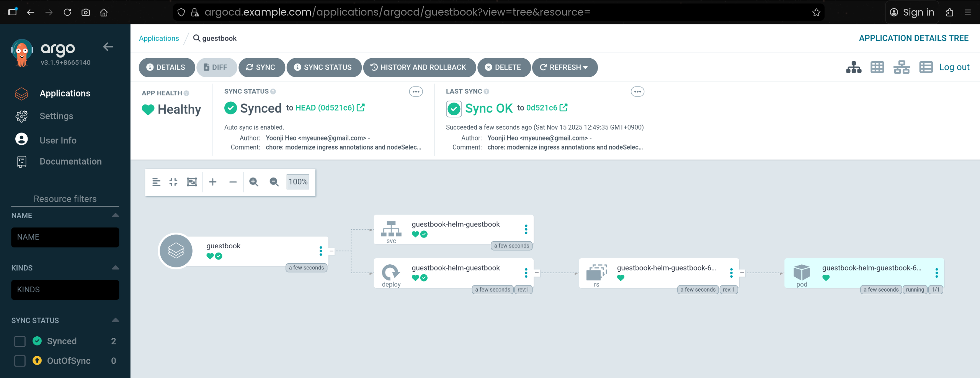Open deploy node kebab menu

coord(526,273)
